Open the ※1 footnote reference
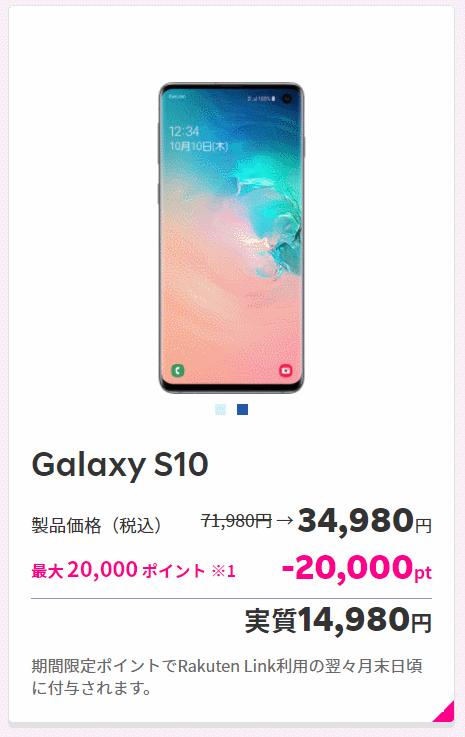Image resolution: width=465 pixels, height=737 pixels. tap(223, 571)
